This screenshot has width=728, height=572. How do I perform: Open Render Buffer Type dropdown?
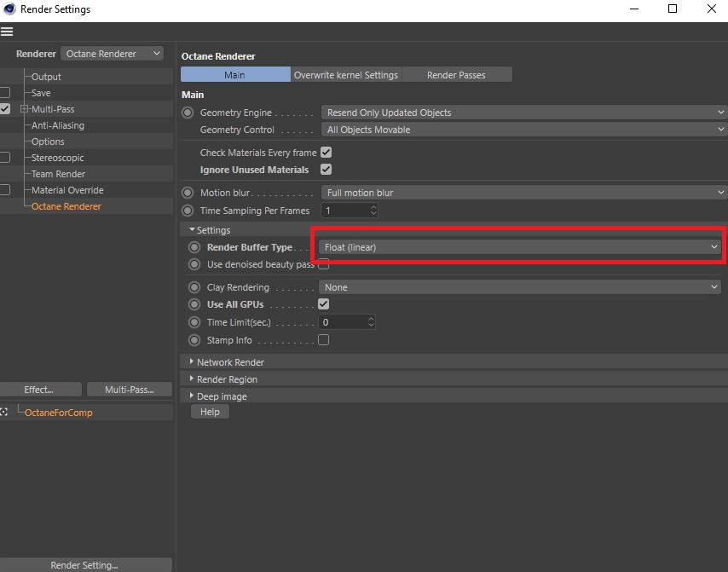[x=519, y=247]
